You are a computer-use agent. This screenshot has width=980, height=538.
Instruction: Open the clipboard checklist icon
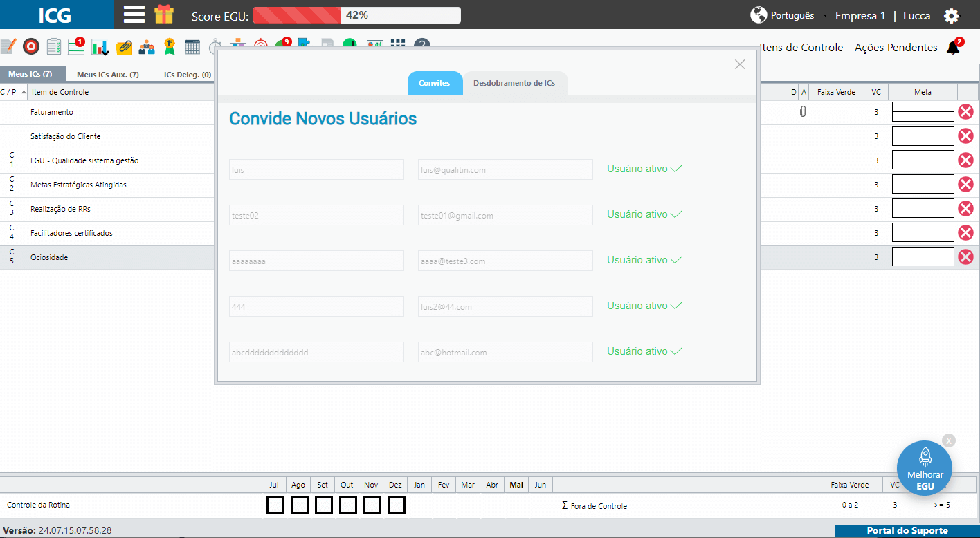(x=54, y=46)
